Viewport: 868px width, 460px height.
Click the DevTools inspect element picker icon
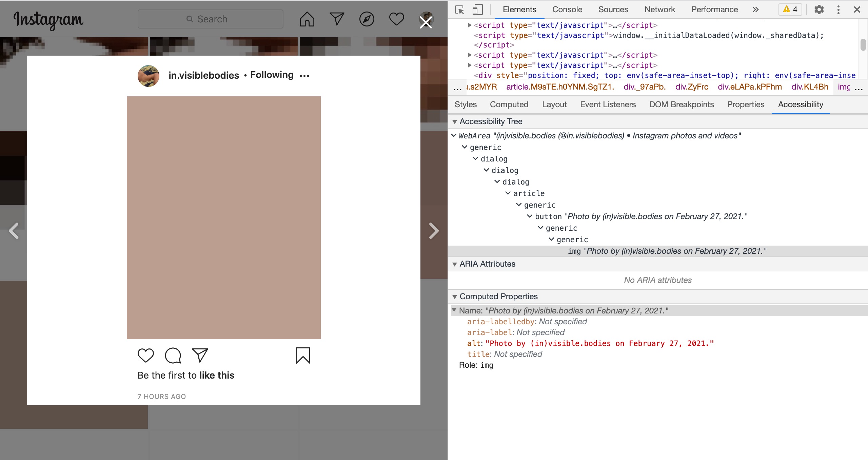point(459,9)
